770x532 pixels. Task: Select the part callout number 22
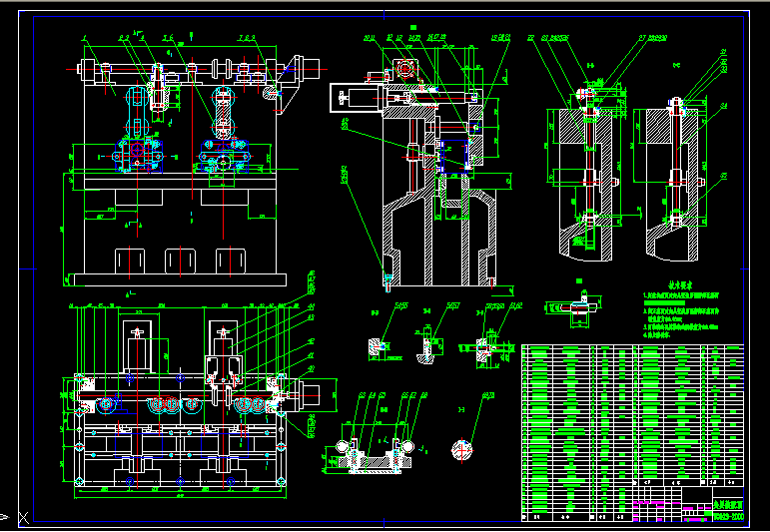[x=531, y=37]
